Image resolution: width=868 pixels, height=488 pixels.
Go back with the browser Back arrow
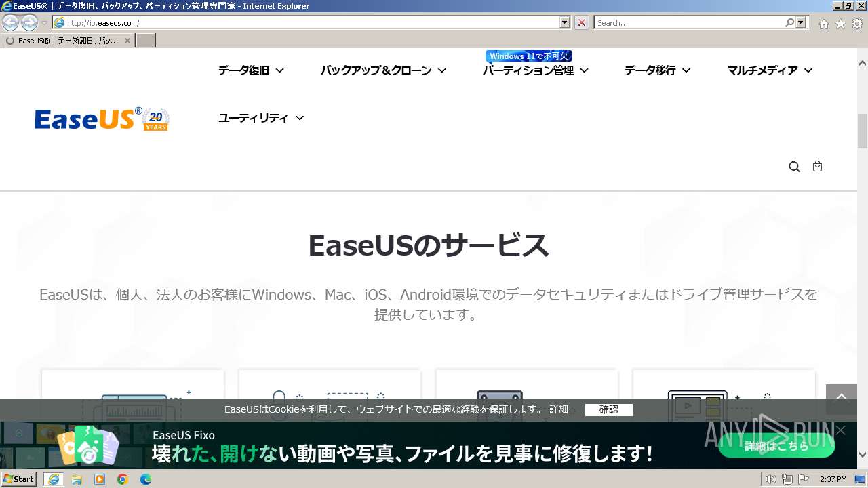coord(11,23)
